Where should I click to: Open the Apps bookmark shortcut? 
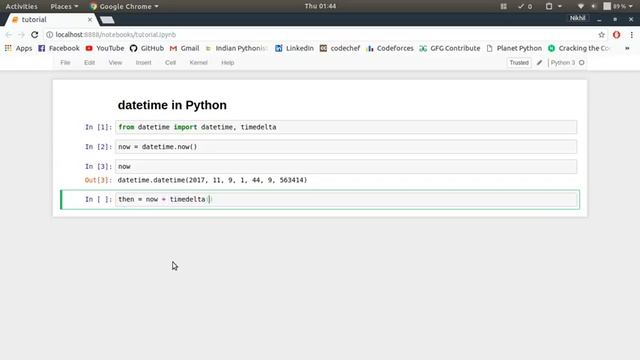coord(18,48)
